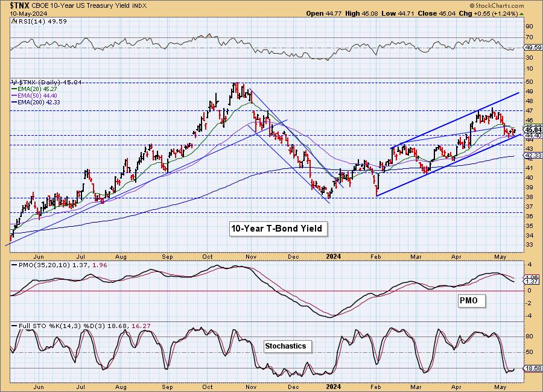Click the 'EMA(200) 42.33' legend entry

(39, 102)
